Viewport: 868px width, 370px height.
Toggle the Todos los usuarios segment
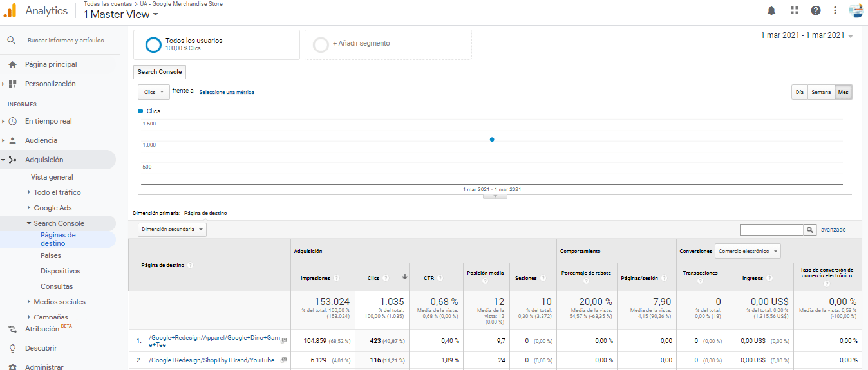click(x=216, y=44)
